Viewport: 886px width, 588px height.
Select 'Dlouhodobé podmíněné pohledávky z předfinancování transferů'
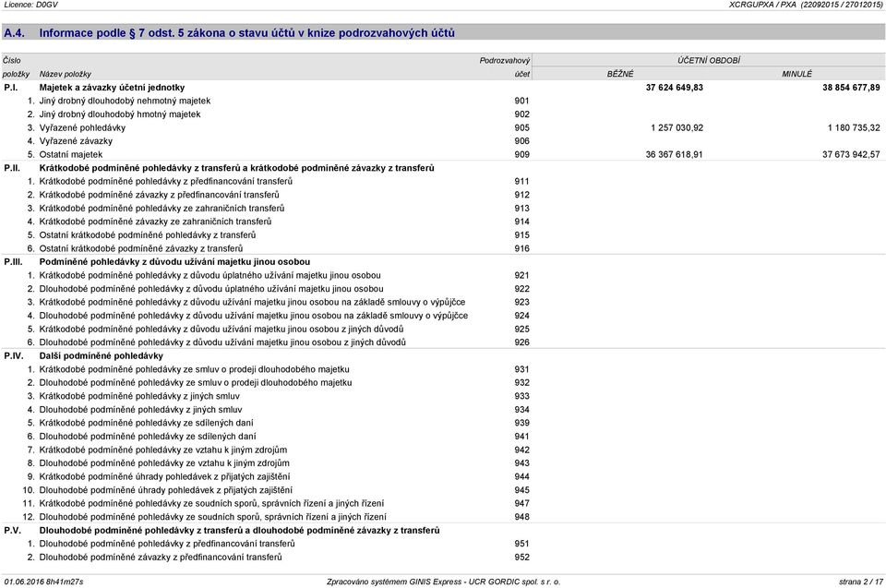[x=167, y=544]
